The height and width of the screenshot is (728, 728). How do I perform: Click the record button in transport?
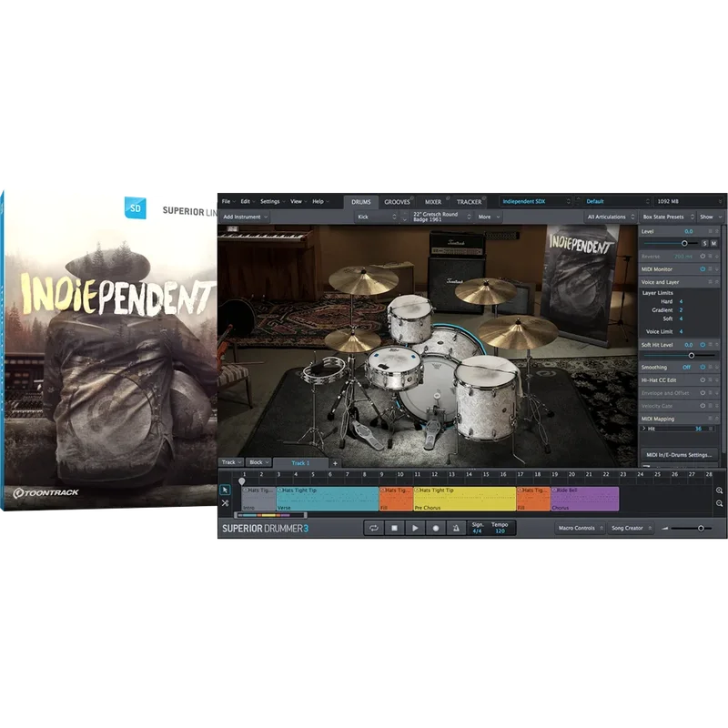436,528
